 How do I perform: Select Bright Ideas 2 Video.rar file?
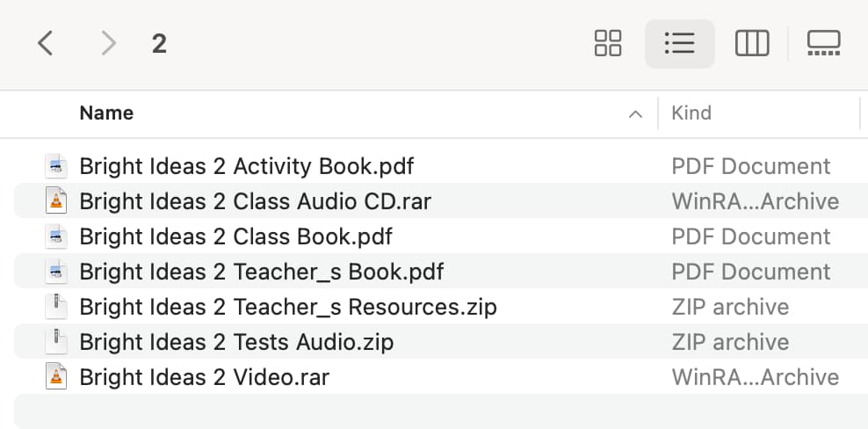pos(441,377)
